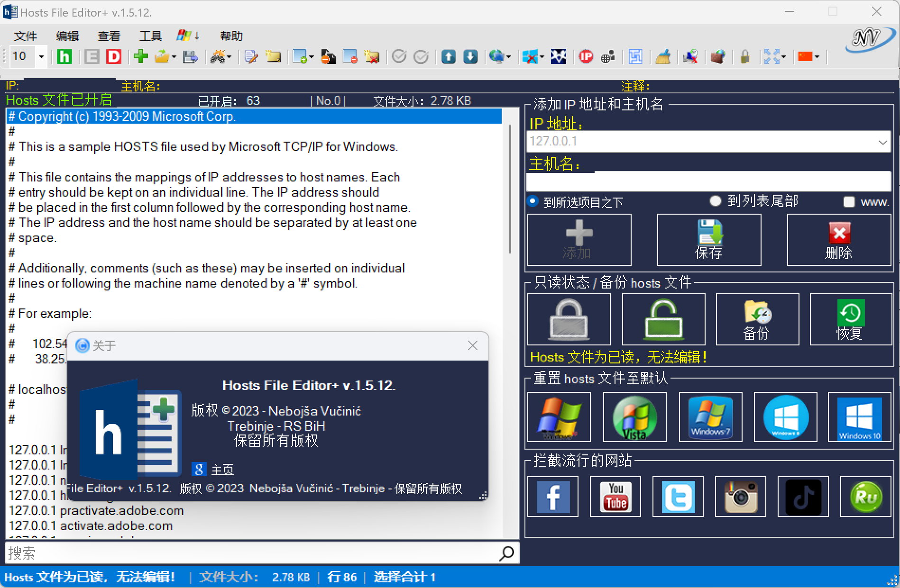Toggle the 'www.' checkbox
Image resolution: width=900 pixels, height=588 pixels.
click(849, 202)
